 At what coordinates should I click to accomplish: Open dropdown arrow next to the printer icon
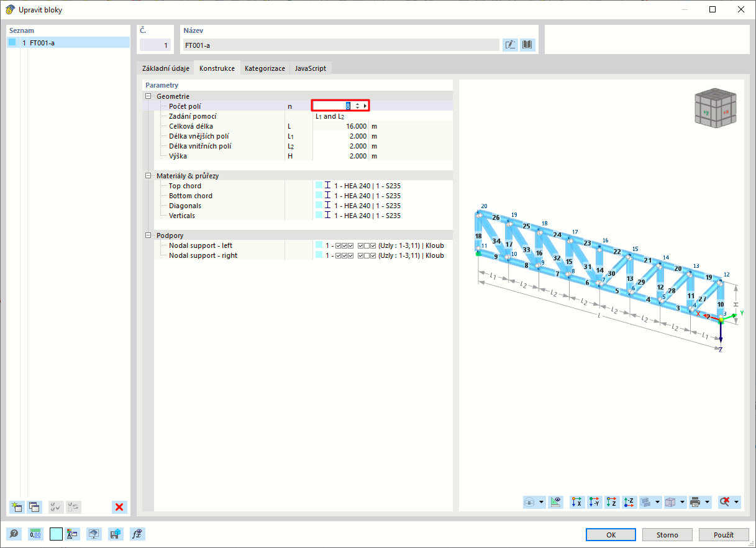(x=707, y=501)
